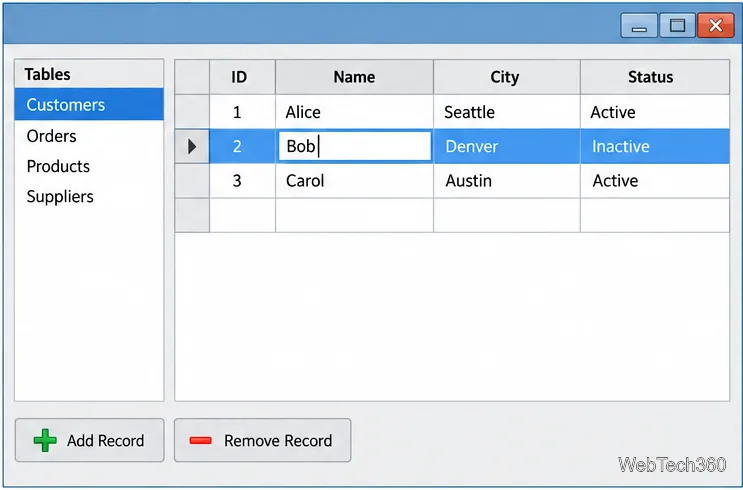Select the Austin city cell
Viewport: 743px width, 490px height.
point(507,181)
